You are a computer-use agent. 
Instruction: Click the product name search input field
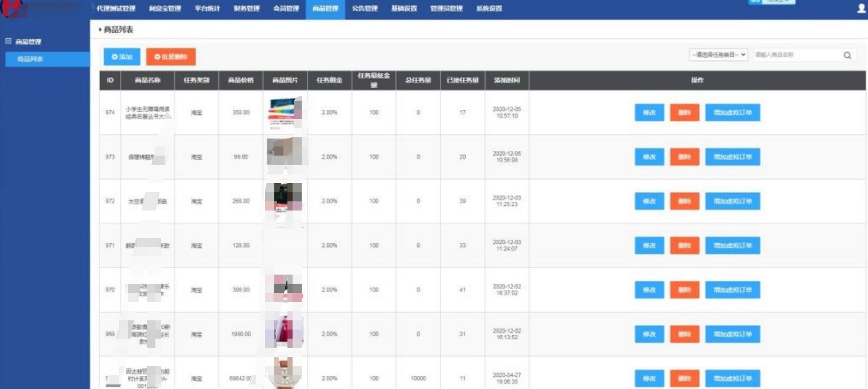point(799,54)
